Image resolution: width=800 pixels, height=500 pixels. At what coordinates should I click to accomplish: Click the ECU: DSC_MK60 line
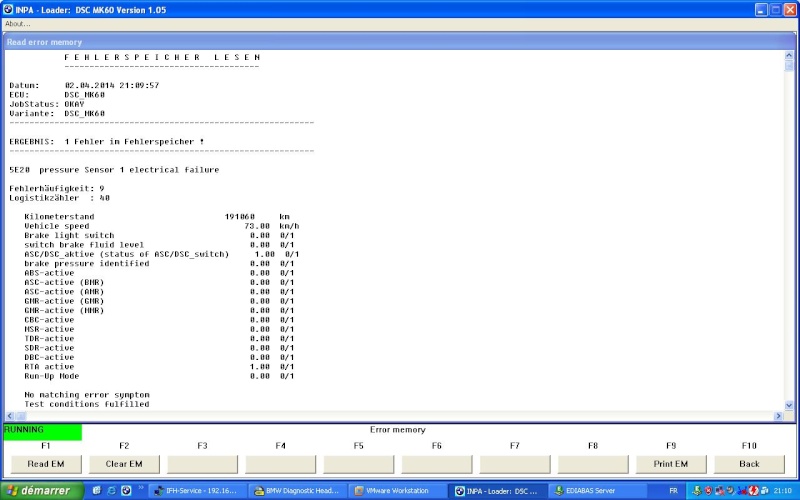[x=57, y=95]
